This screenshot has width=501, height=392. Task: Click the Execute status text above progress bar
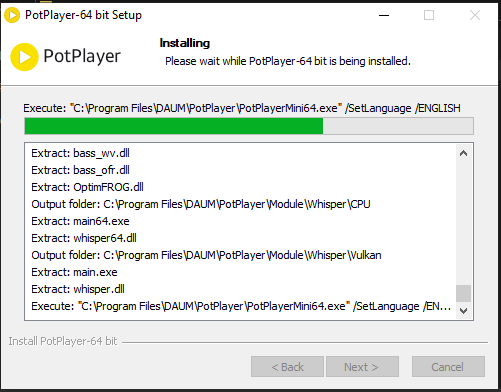[242, 108]
